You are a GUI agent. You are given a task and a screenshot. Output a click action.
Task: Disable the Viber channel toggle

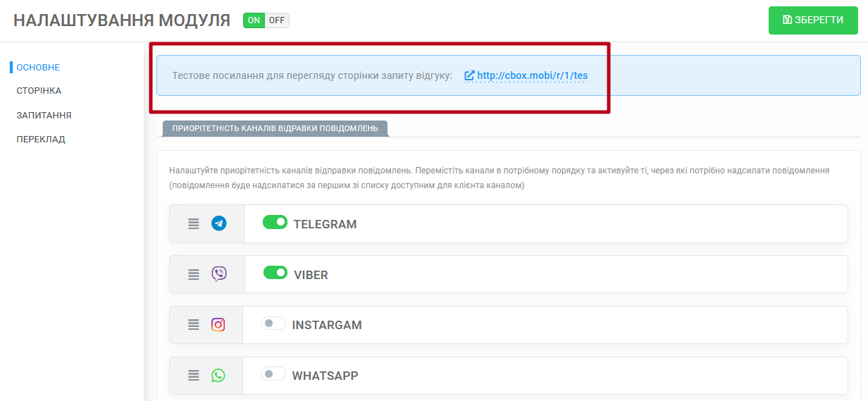[275, 273]
